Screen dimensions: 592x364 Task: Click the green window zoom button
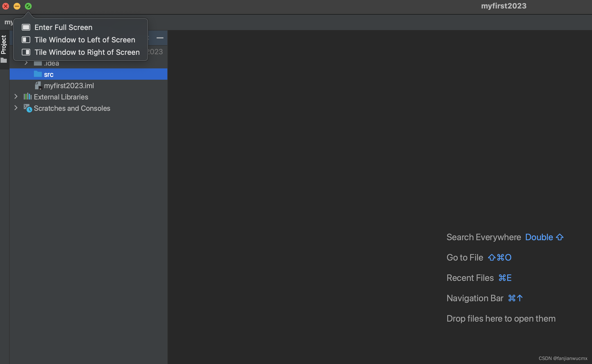click(28, 6)
